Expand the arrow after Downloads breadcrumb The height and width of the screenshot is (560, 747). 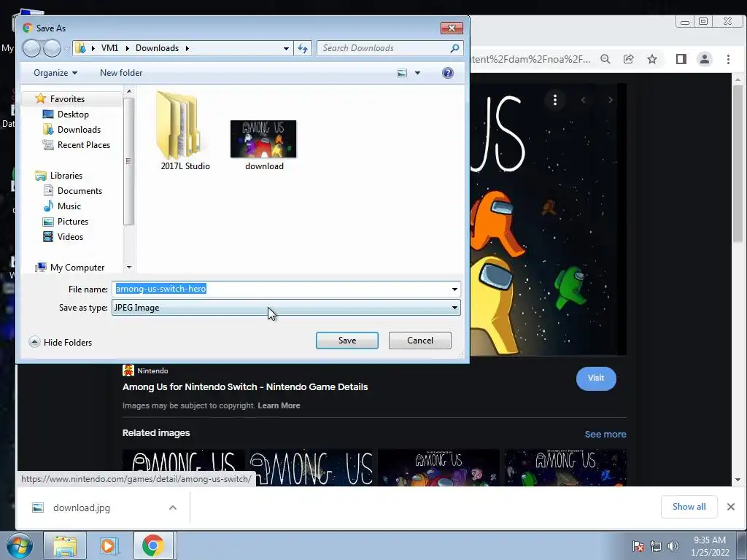click(187, 48)
